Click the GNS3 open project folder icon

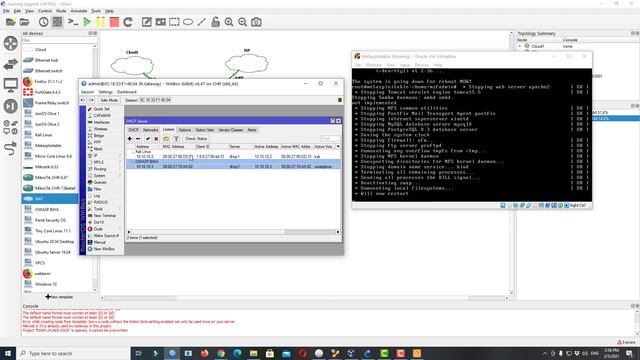pyautogui.click(x=24, y=22)
